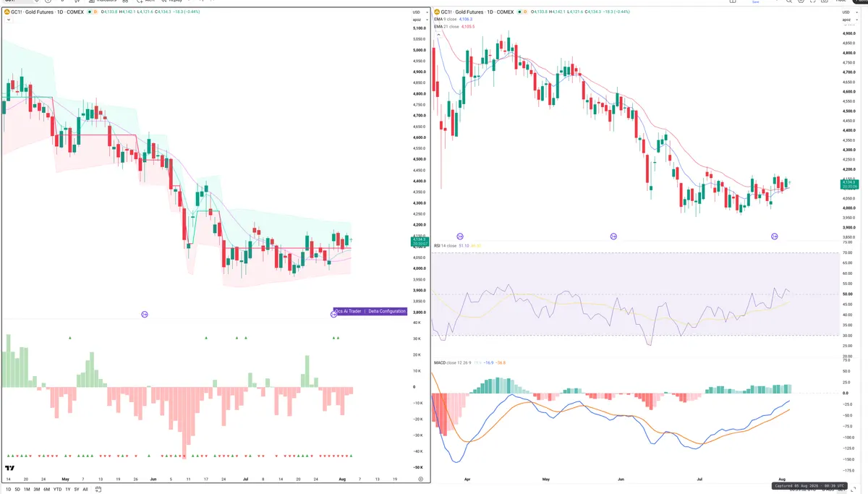
Task: Select the 5D time range
Action: [17, 490]
